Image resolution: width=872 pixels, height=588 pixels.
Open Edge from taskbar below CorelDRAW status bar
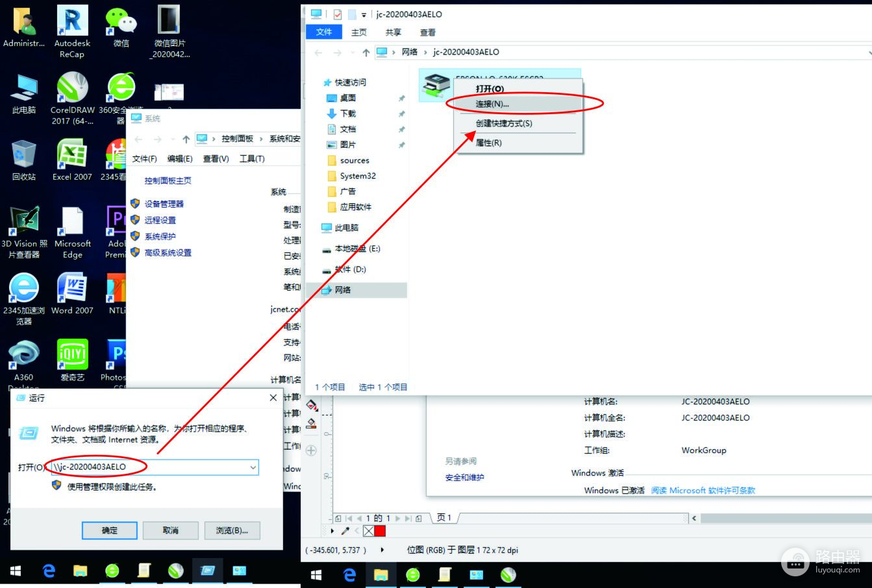pos(349,575)
